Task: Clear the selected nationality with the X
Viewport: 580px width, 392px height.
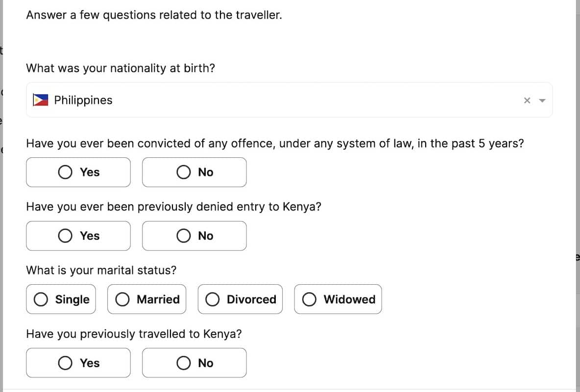Action: click(x=527, y=100)
